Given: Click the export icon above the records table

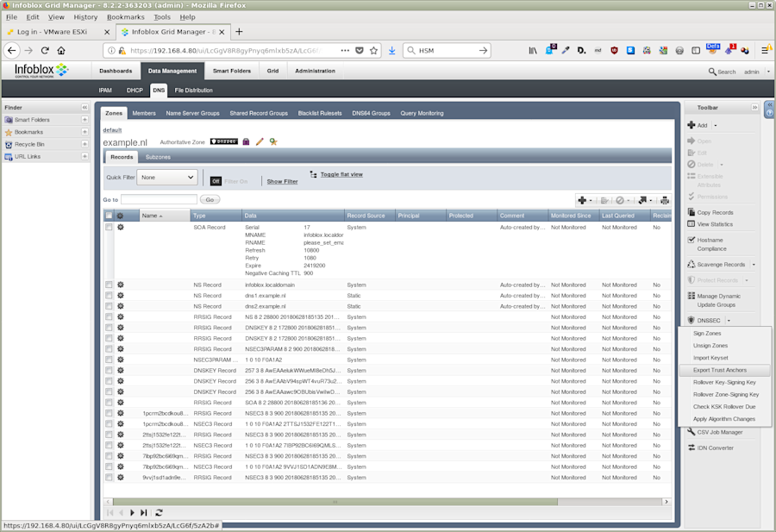Looking at the screenshot, I should pos(642,200).
